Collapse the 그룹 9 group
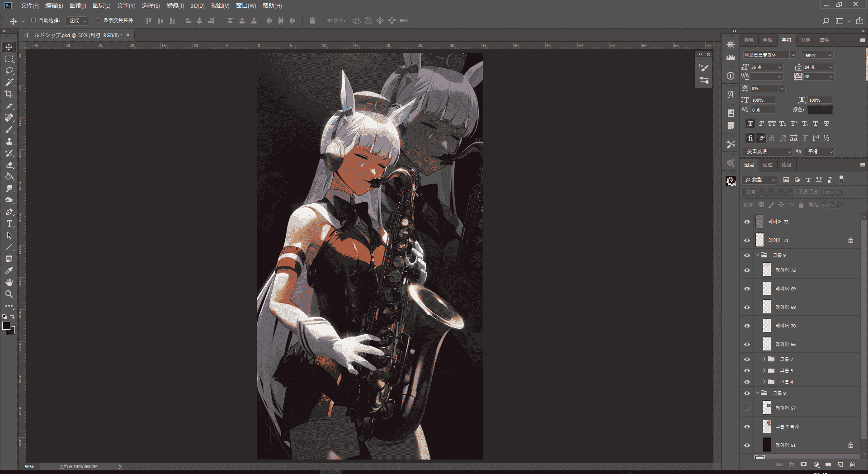The image size is (868, 474). click(757, 255)
